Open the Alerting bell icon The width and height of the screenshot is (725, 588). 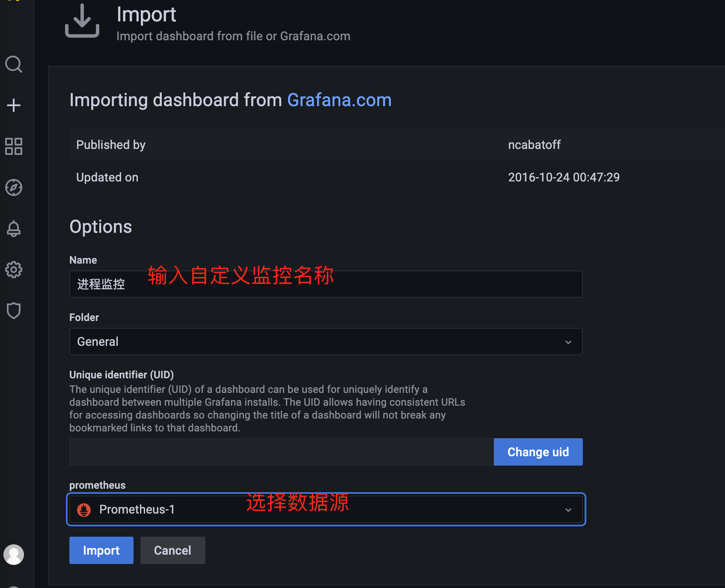tap(14, 229)
